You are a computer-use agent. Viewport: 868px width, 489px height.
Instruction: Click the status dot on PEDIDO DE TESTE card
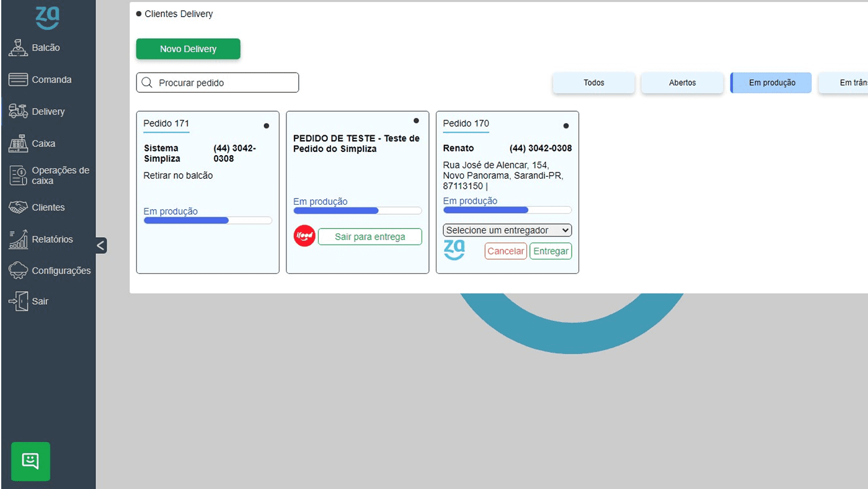(x=416, y=121)
